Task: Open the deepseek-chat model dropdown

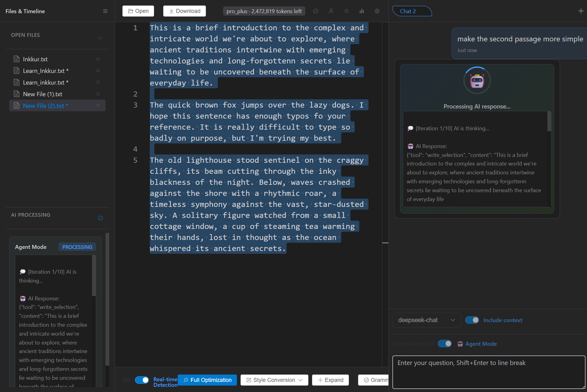Action: [x=427, y=320]
